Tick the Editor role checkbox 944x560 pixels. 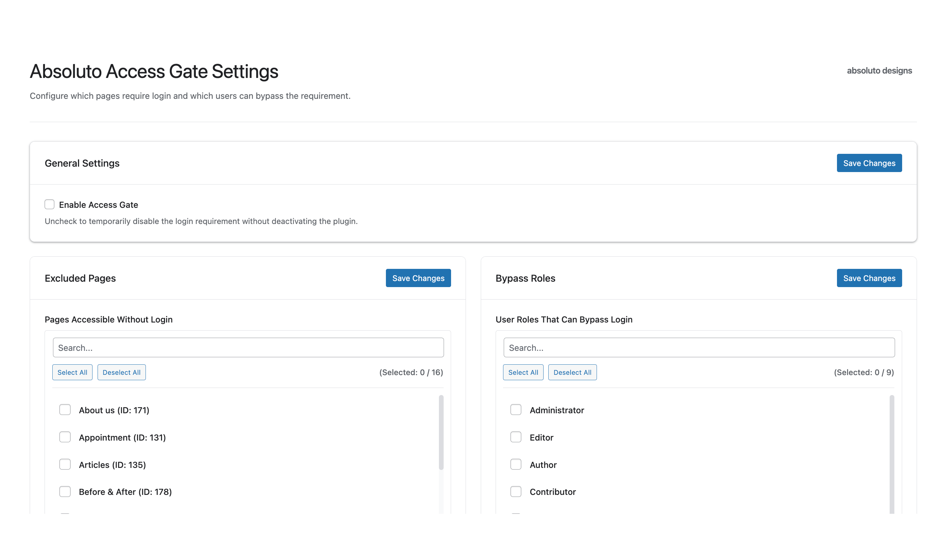coord(516,437)
